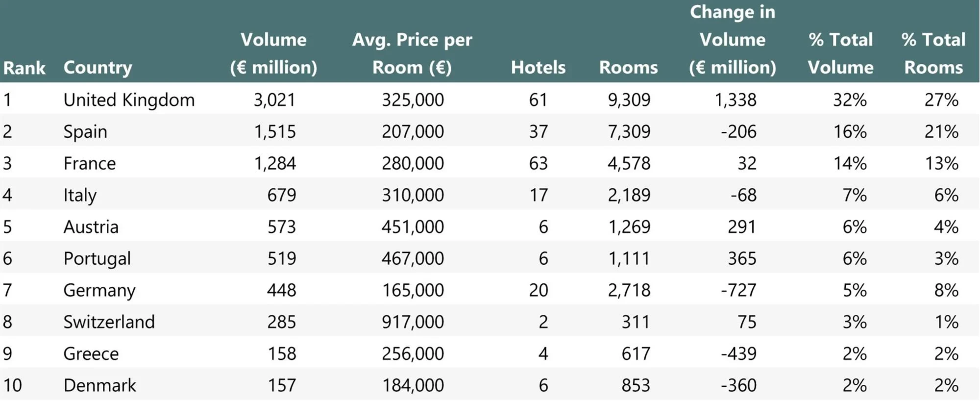Select United Kingdom's 32% total volume
This screenshot has width=980, height=401.
pos(850,100)
